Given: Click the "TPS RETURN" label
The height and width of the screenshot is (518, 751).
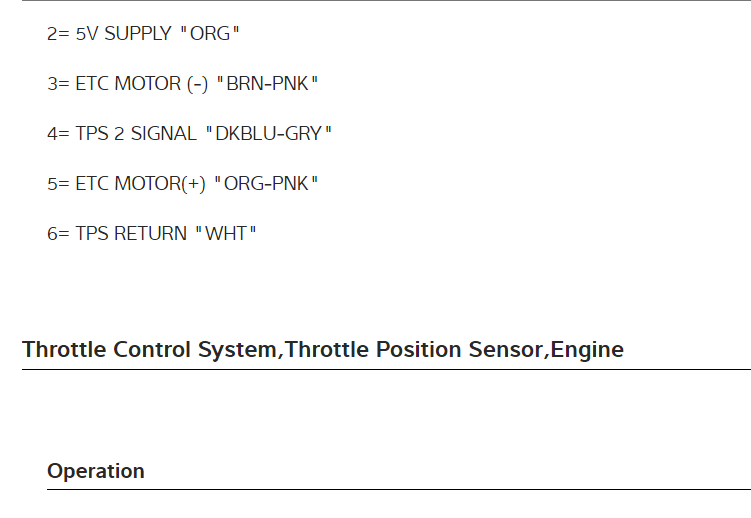Looking at the screenshot, I should tap(131, 234).
